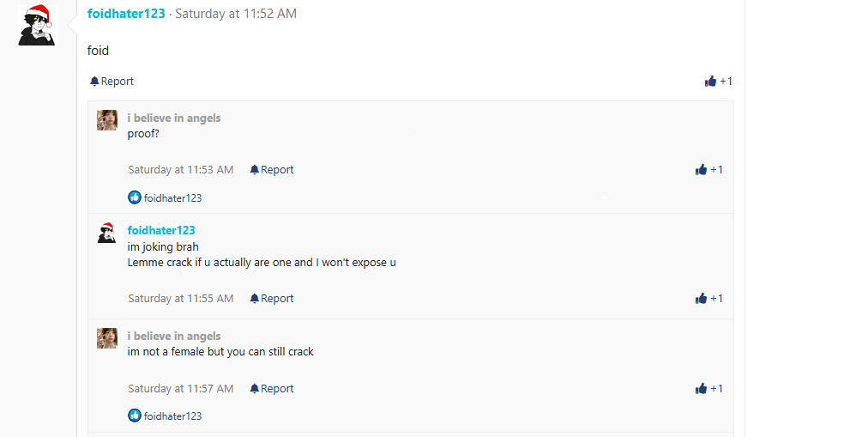Image resolution: width=868 pixels, height=437 pixels.
Task: Open foidhater123's username above 'im joking brah'
Action: click(161, 230)
